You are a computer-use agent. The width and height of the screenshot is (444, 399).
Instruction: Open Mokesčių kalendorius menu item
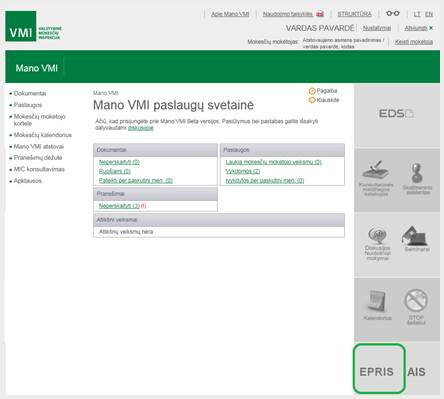tap(43, 135)
